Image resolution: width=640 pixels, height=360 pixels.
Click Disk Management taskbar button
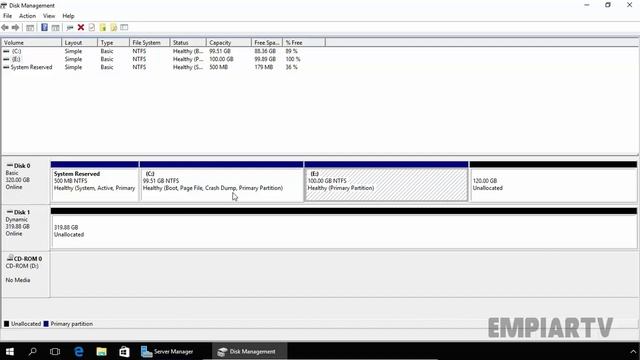point(249,351)
